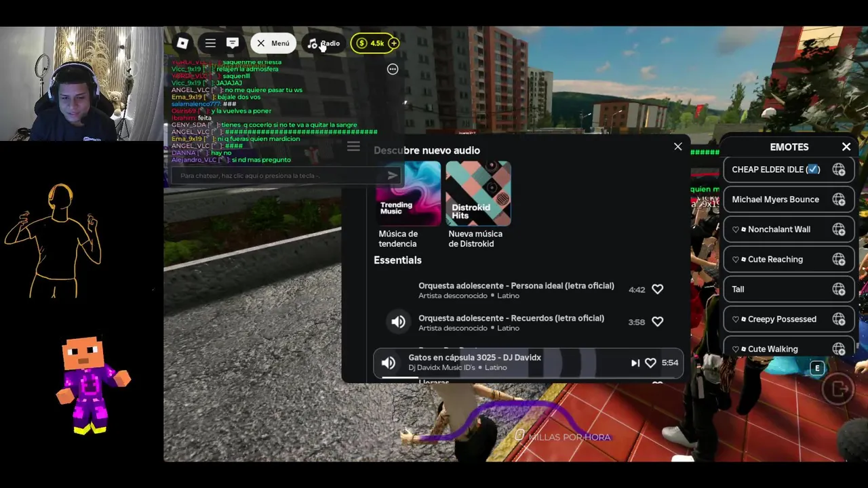Play the Michael Myers Bounce emote
The image size is (868, 488).
coord(775,199)
